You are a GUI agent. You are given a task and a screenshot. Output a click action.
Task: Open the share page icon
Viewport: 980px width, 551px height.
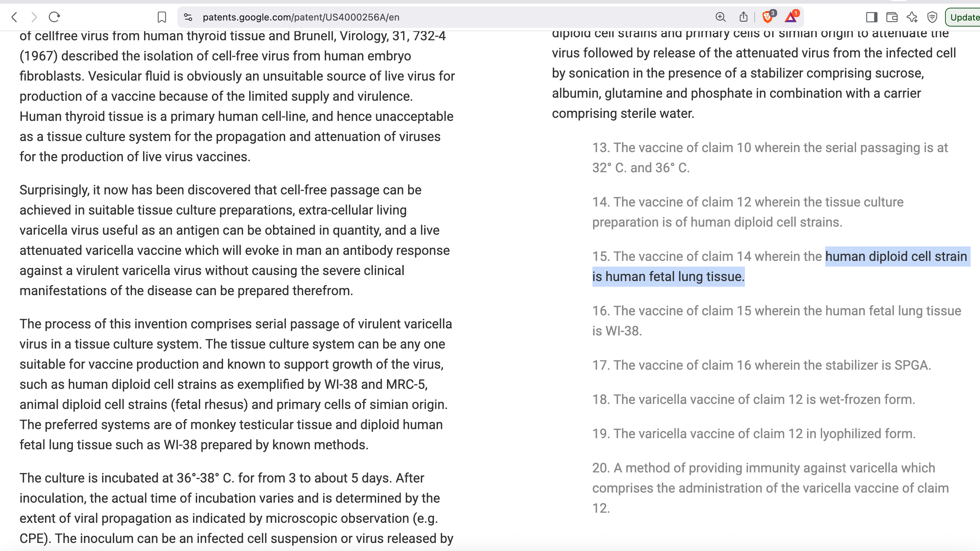click(743, 17)
